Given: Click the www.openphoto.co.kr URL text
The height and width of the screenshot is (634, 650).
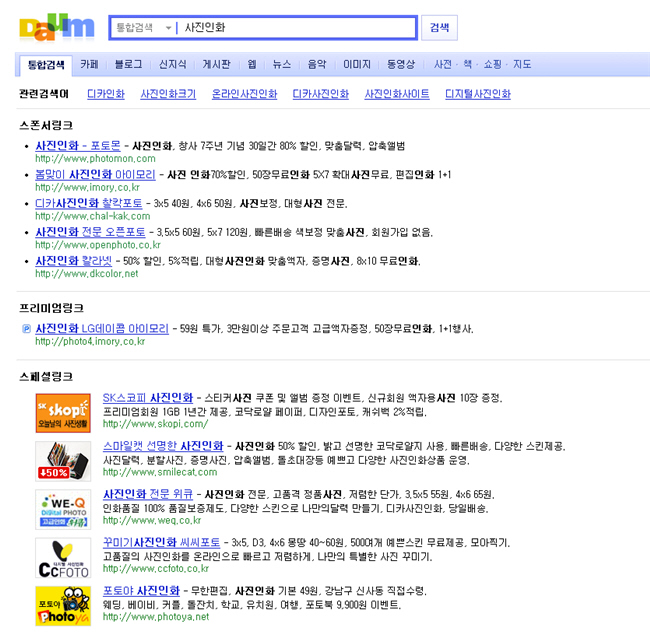Looking at the screenshot, I should 97,245.
